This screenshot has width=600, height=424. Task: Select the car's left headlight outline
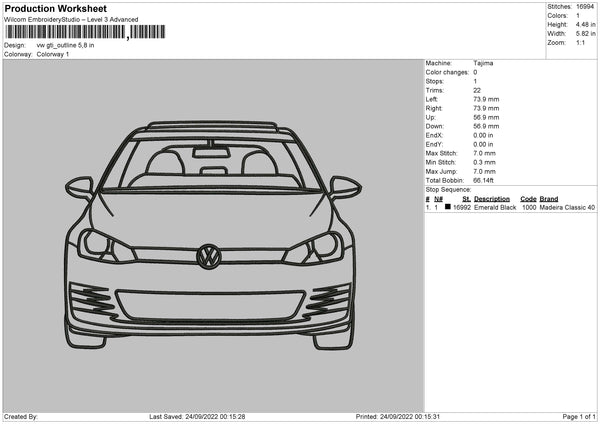coord(105,244)
